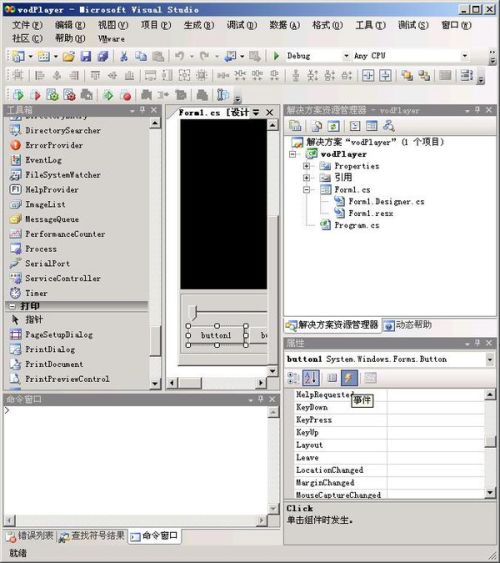
Task: Open the Any CPU platform dropdown
Action: tap(465, 56)
